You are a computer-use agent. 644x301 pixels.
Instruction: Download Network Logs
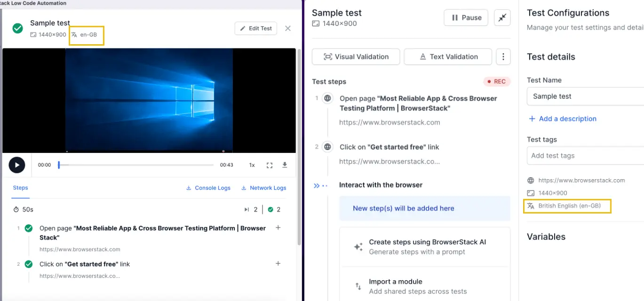(x=263, y=188)
